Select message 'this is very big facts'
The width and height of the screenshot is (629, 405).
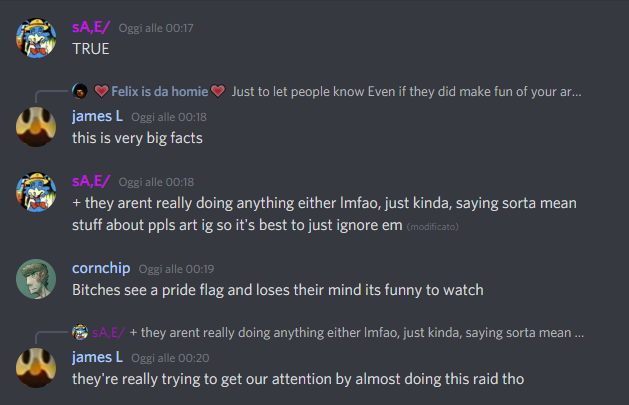click(x=138, y=138)
